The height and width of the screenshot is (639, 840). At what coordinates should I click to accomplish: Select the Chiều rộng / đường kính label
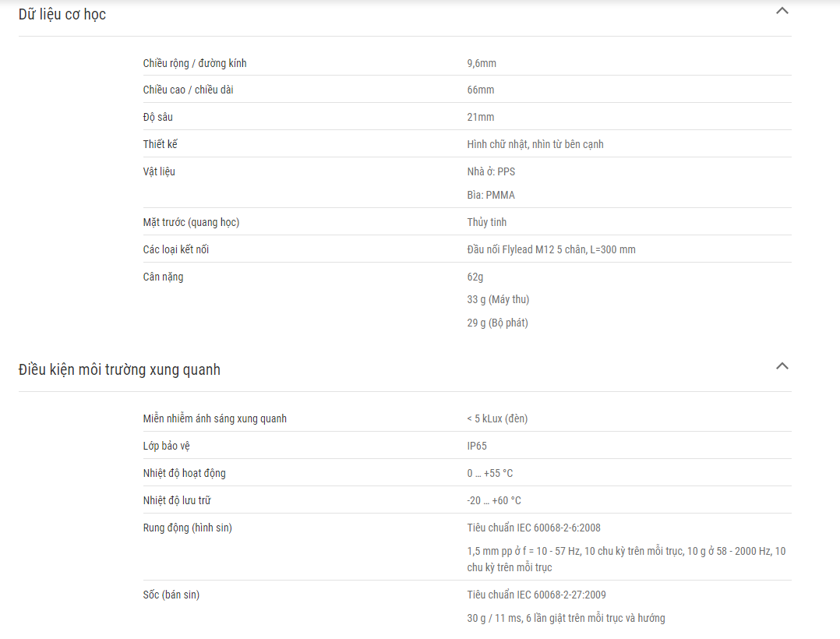click(195, 63)
